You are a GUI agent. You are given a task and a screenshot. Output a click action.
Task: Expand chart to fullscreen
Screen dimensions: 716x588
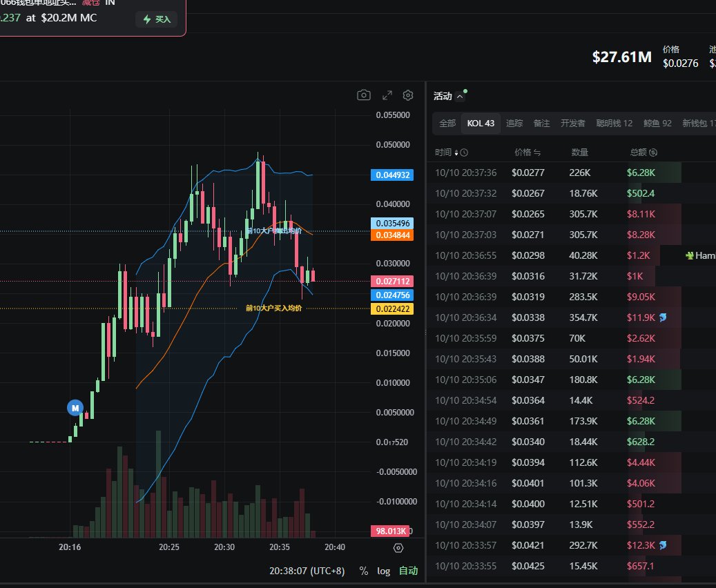(387, 95)
